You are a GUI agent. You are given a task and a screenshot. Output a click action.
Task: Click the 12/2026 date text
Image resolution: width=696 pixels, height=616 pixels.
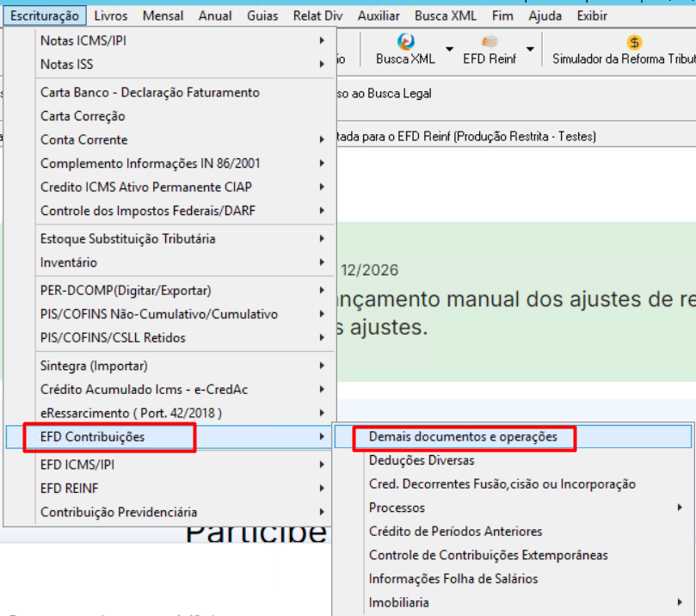[370, 270]
